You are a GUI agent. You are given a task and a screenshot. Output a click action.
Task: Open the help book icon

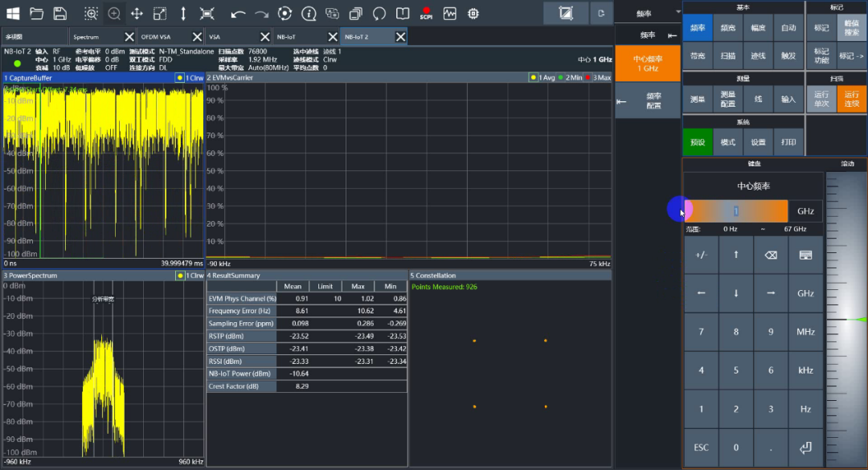point(403,14)
